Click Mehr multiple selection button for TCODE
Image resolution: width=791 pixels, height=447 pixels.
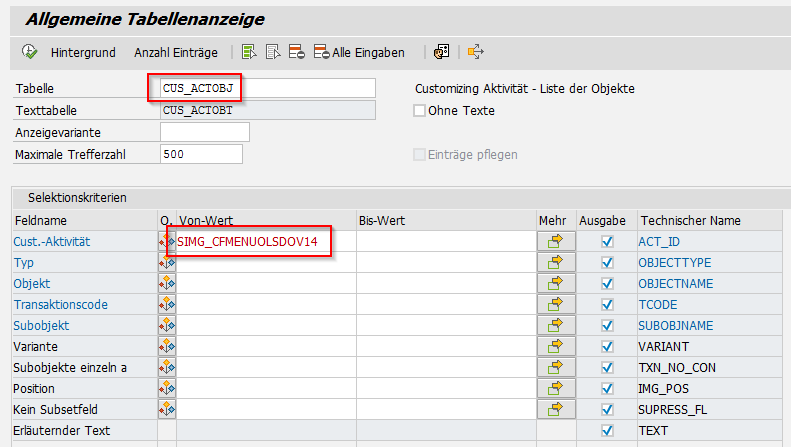click(556, 305)
